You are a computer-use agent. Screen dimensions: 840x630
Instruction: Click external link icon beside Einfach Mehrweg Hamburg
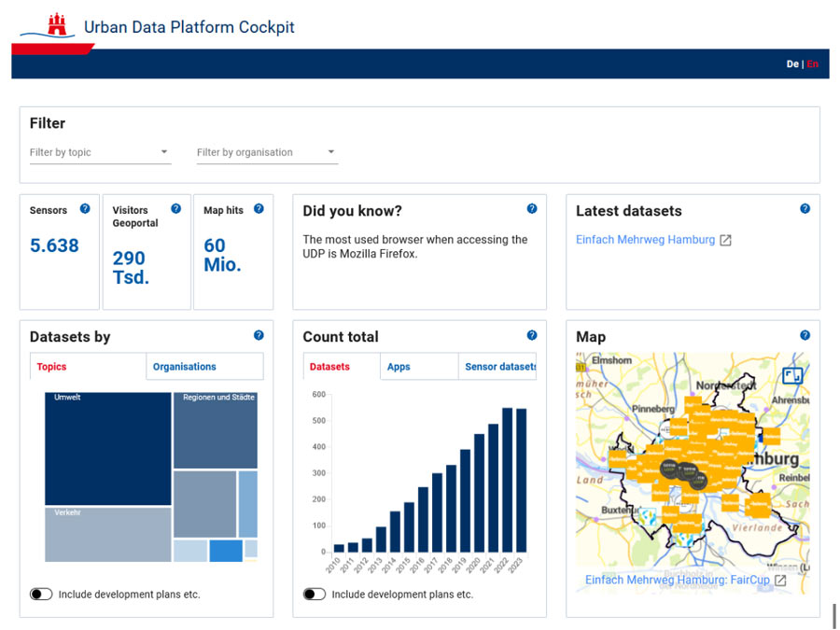[725, 240]
